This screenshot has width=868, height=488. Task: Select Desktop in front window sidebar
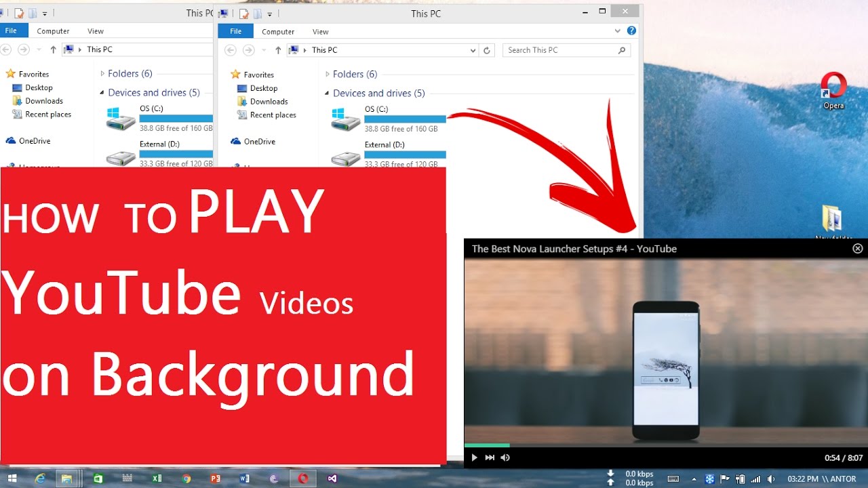pos(258,88)
